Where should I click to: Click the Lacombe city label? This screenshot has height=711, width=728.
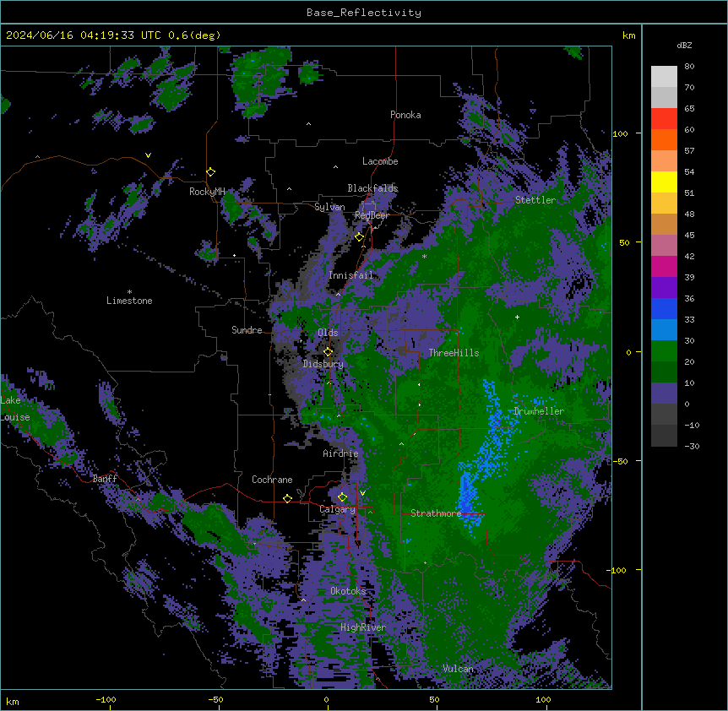(380, 161)
